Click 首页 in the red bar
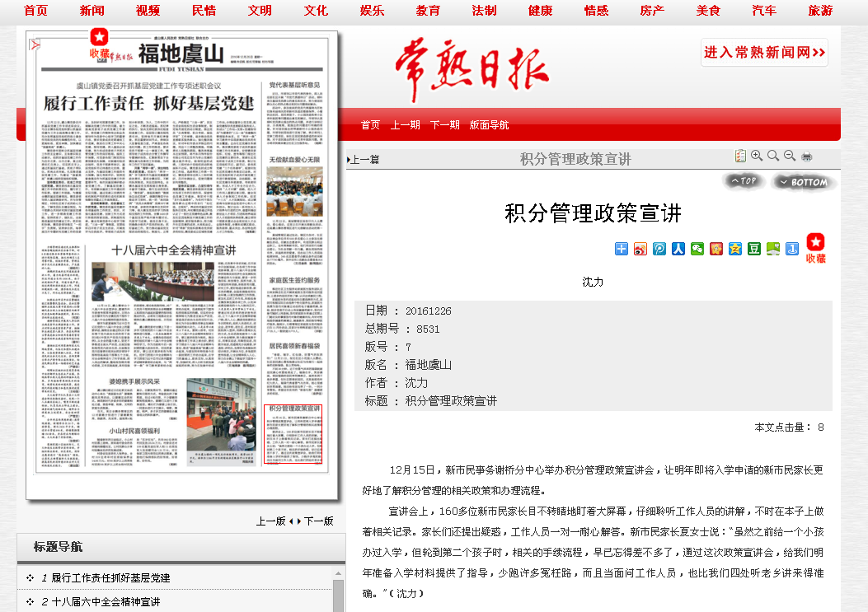Viewport: 868px width, 612px height. [370, 125]
